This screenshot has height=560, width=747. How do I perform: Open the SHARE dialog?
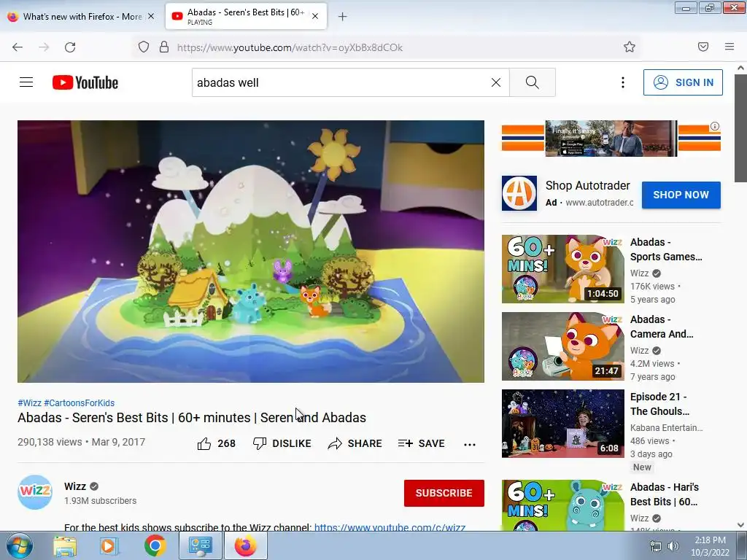coord(355,443)
